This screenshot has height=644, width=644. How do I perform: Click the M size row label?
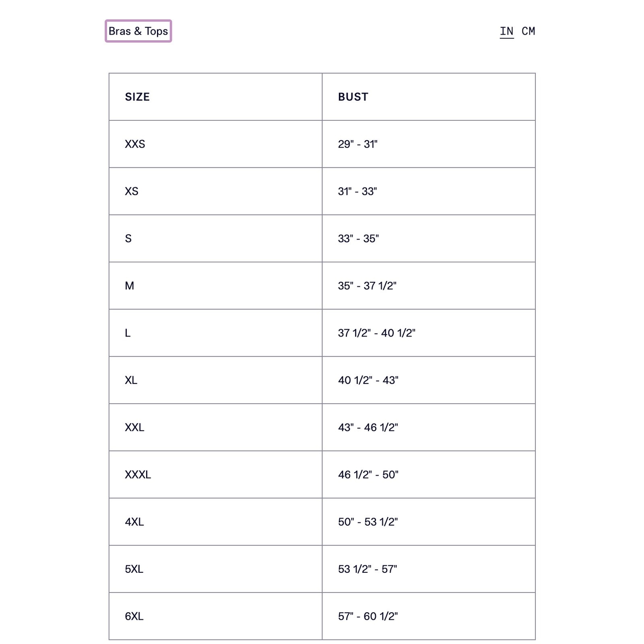coord(130,286)
